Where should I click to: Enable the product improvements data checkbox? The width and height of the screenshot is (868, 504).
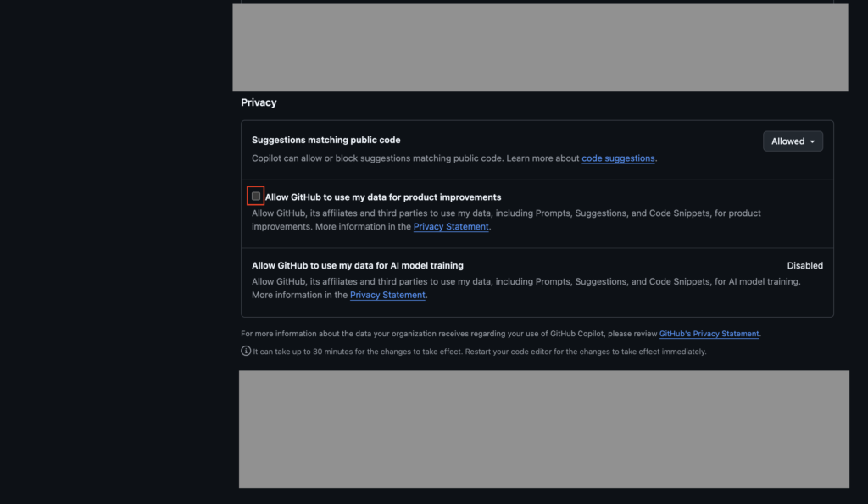coord(256,197)
